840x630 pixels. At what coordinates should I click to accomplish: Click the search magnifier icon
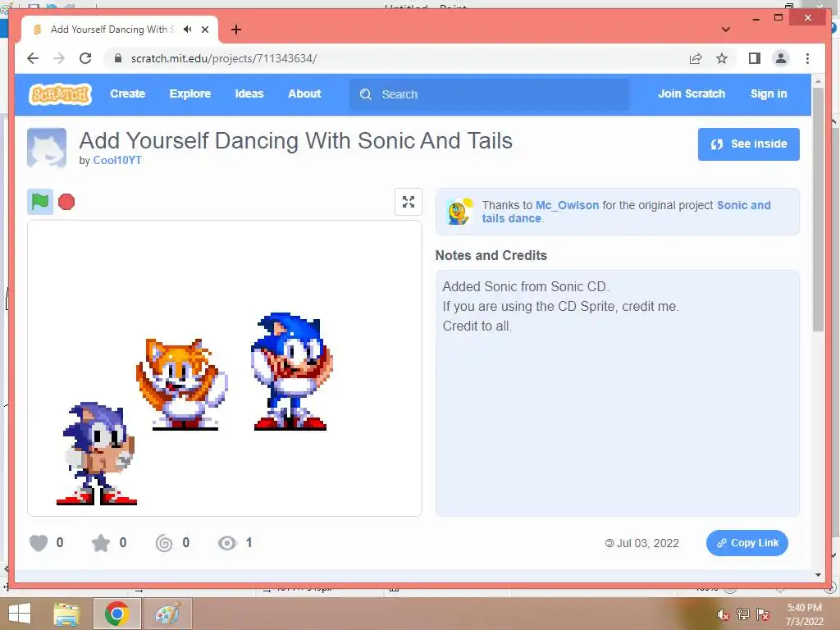(366, 94)
